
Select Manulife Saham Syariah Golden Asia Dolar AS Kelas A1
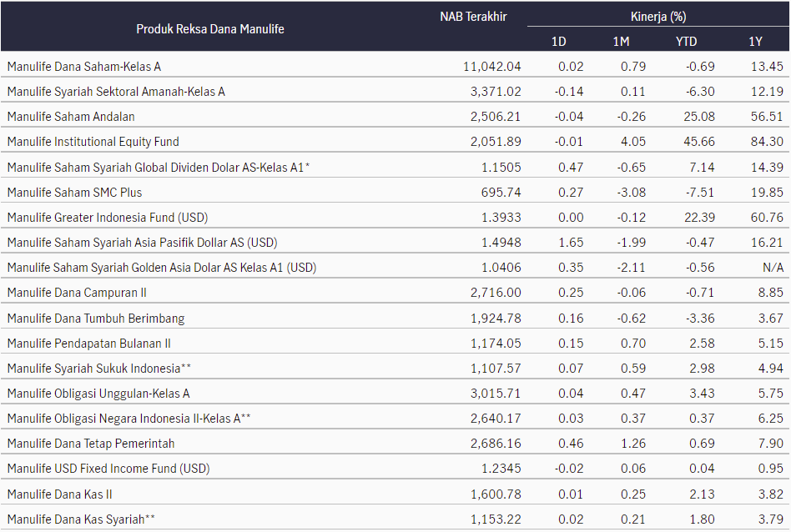click(x=162, y=268)
